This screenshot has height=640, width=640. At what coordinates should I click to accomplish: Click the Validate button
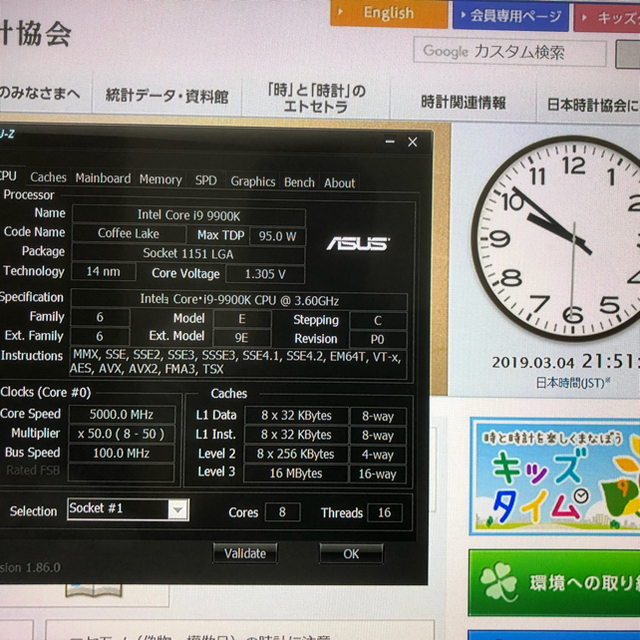coord(245,553)
